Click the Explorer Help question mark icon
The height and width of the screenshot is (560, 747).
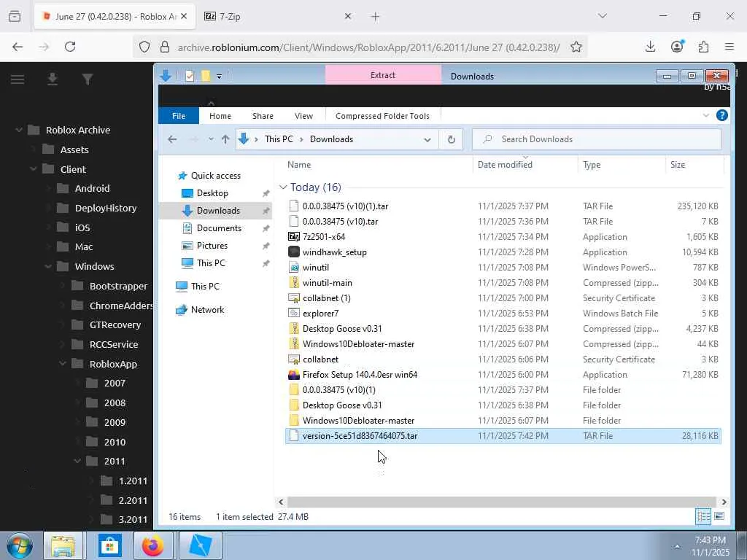721,115
